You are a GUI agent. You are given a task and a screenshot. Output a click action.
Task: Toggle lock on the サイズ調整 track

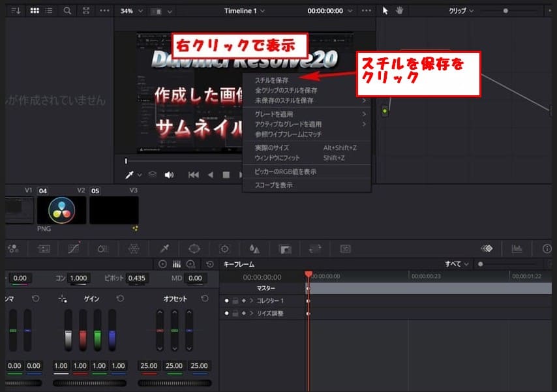235,313
